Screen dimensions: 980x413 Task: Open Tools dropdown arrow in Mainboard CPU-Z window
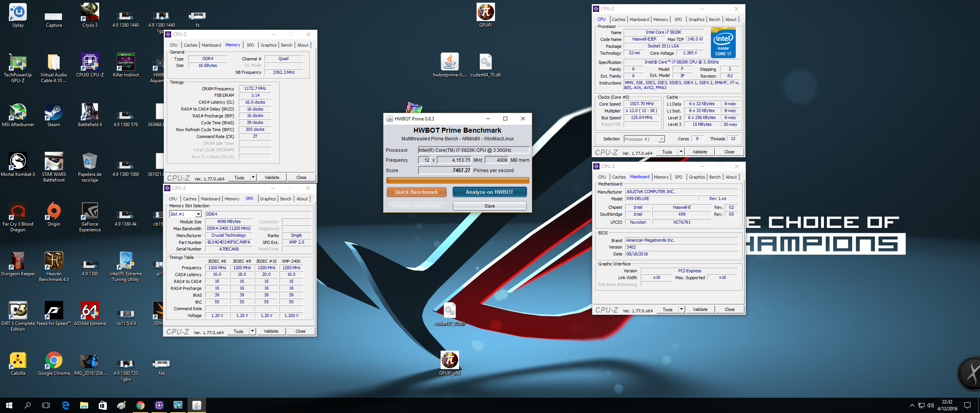coord(681,309)
